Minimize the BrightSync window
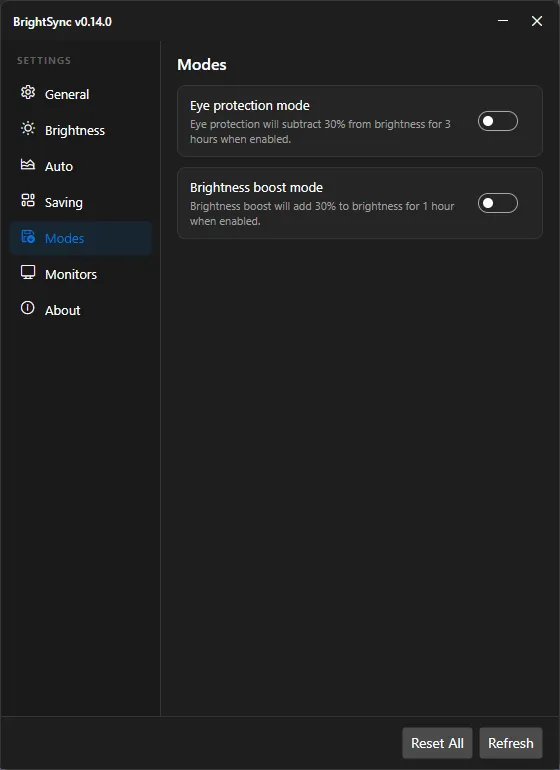 (503, 21)
